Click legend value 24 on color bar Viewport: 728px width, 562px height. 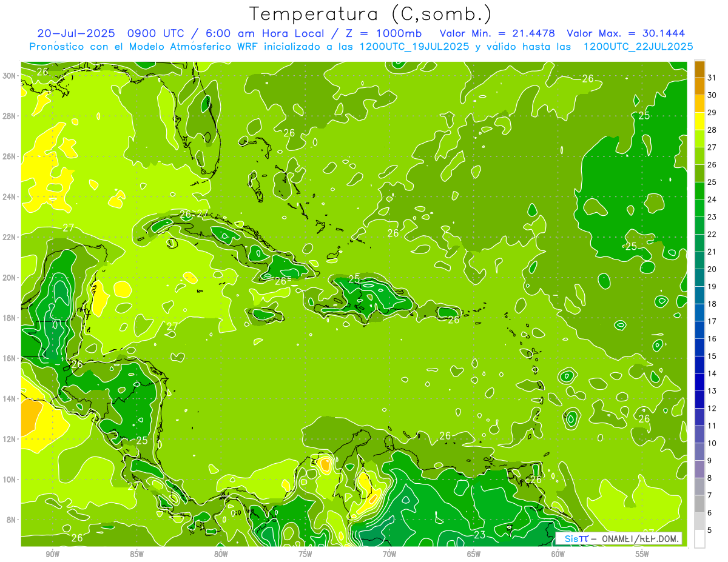(x=712, y=199)
